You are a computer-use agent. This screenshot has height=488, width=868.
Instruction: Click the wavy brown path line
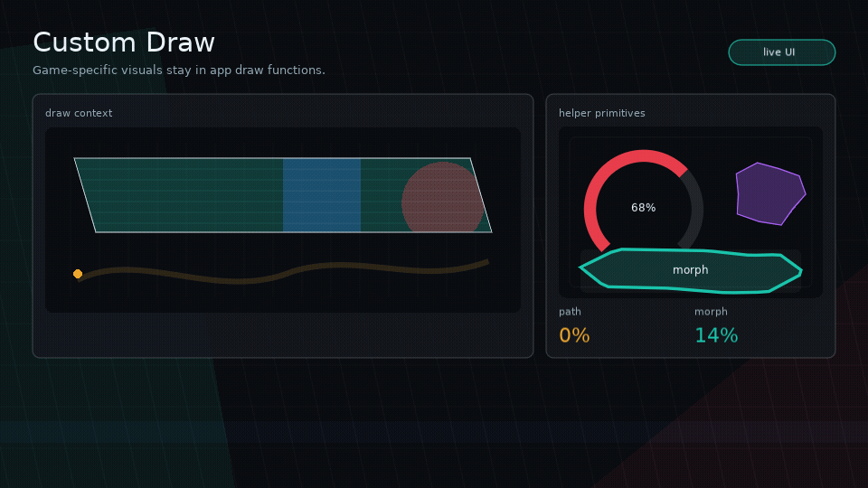[283, 270]
